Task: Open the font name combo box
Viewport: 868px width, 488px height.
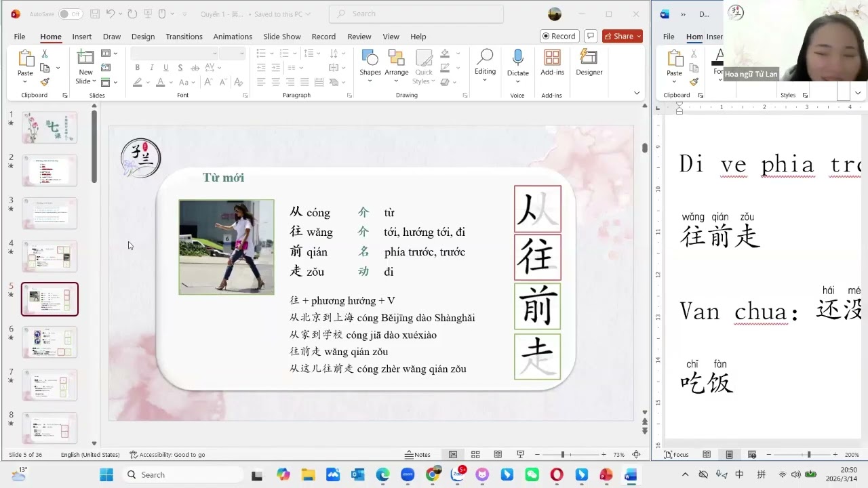Action: click(x=174, y=54)
